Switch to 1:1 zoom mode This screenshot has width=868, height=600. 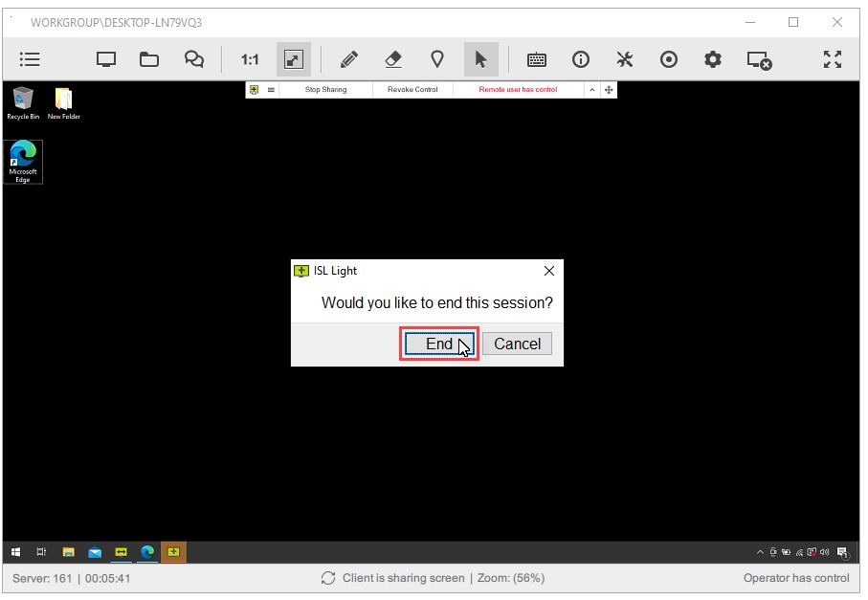[x=249, y=59]
